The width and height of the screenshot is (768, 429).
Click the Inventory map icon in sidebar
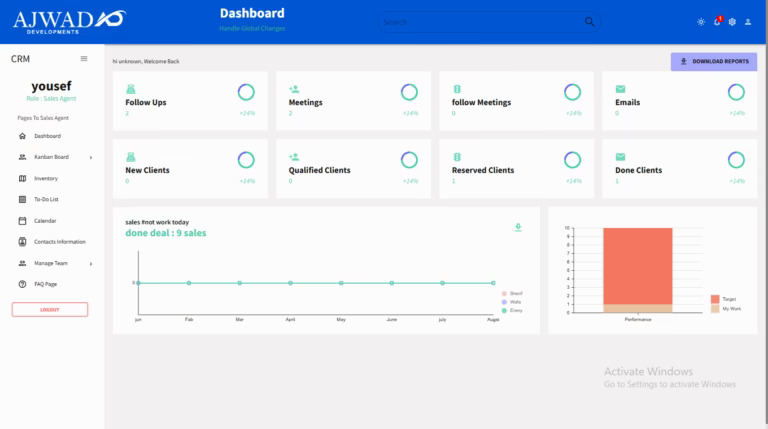(22, 178)
